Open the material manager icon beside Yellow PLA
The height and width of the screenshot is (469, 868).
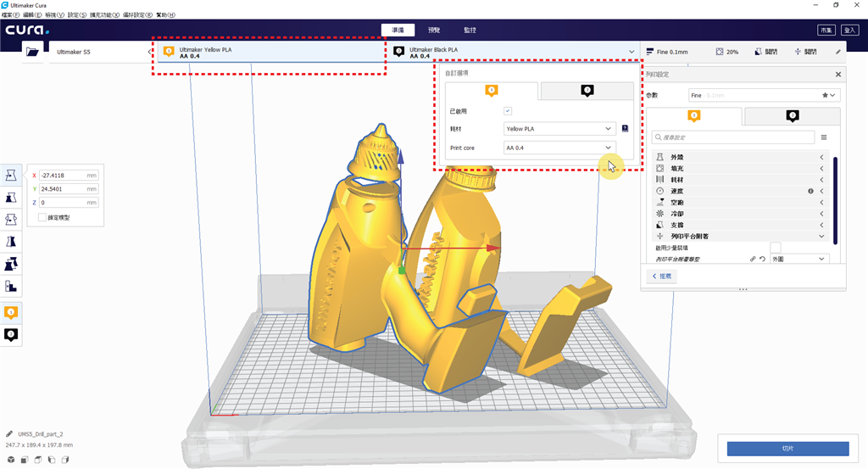pos(625,129)
